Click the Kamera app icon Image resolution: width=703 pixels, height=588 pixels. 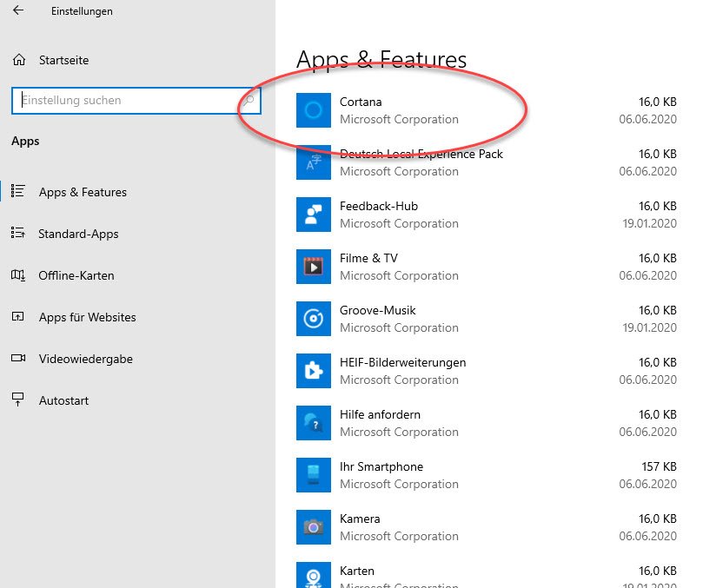314,527
